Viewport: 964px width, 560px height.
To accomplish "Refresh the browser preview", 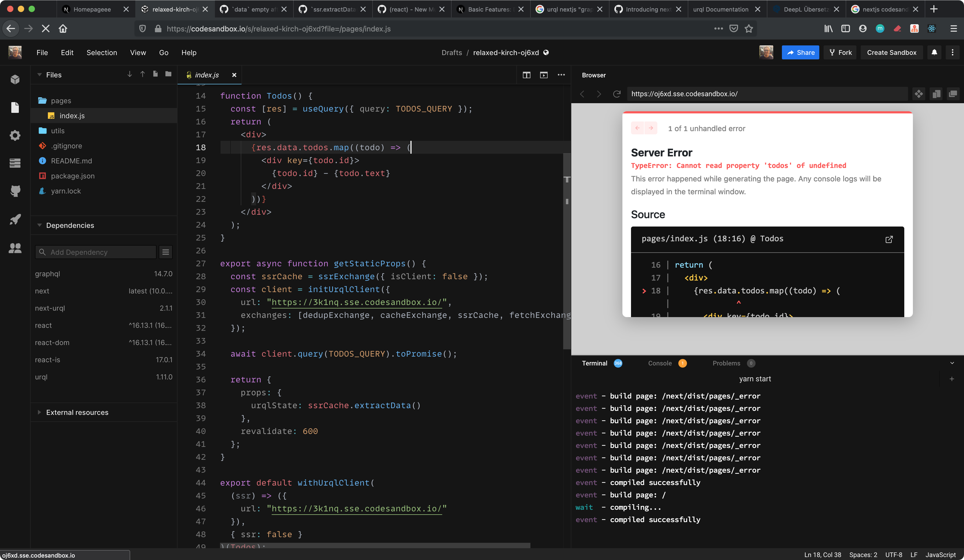I will [x=617, y=94].
